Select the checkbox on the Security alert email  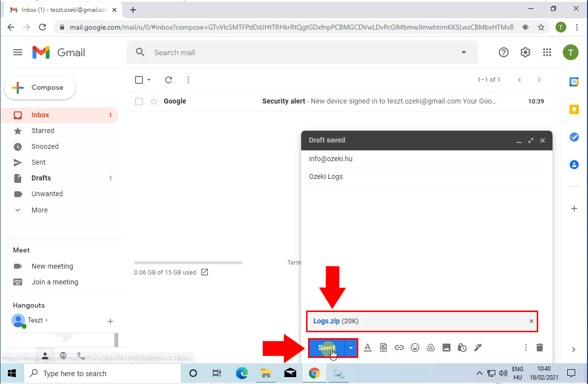138,101
